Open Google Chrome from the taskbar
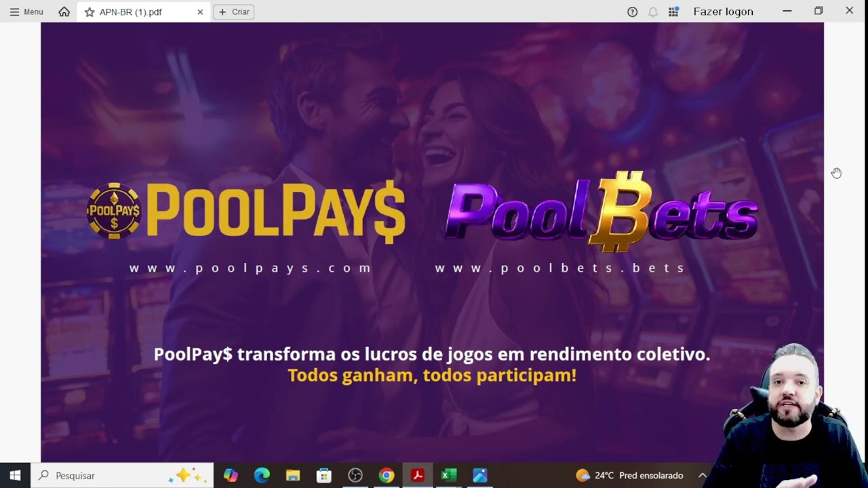The width and height of the screenshot is (868, 488). point(387,475)
